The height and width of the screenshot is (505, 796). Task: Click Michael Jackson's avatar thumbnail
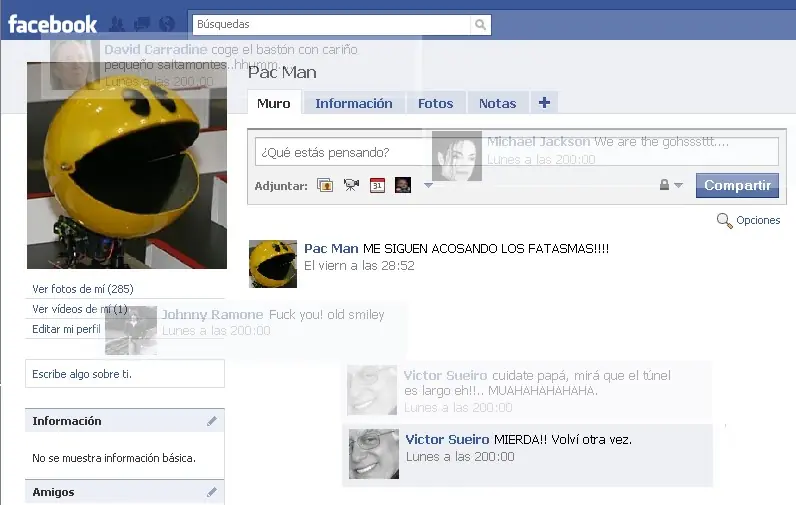457,156
